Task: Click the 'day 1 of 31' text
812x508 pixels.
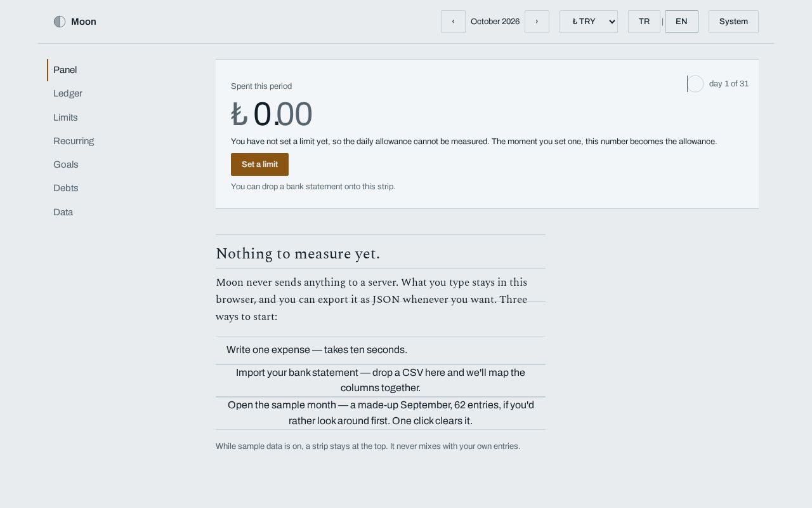Action: [729, 84]
